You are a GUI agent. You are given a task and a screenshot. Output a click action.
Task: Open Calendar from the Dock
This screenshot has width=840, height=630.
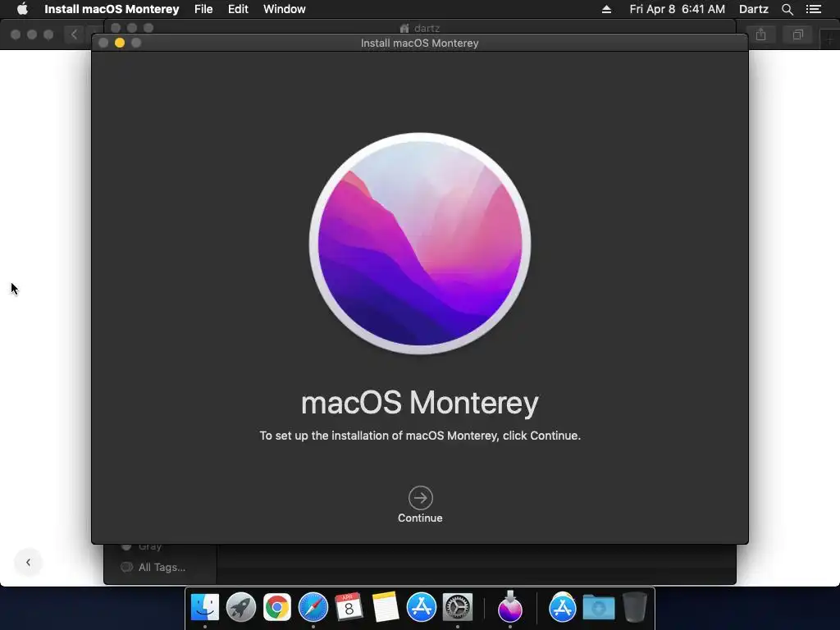tap(349, 608)
